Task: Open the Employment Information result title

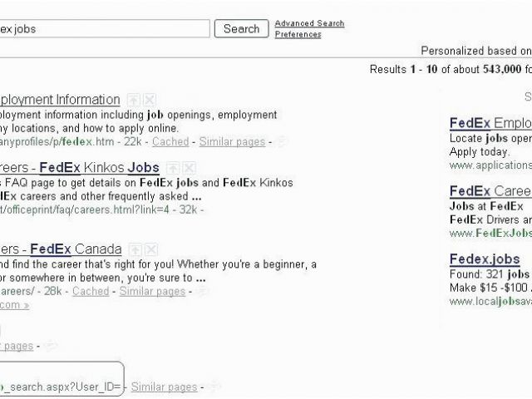Action: pos(60,100)
